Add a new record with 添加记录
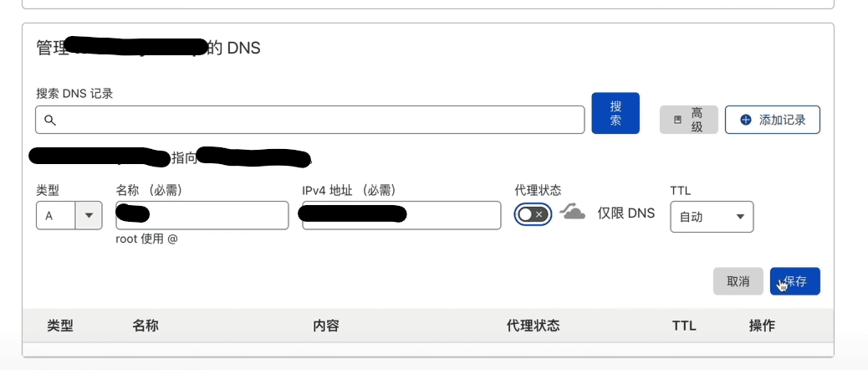 click(772, 120)
